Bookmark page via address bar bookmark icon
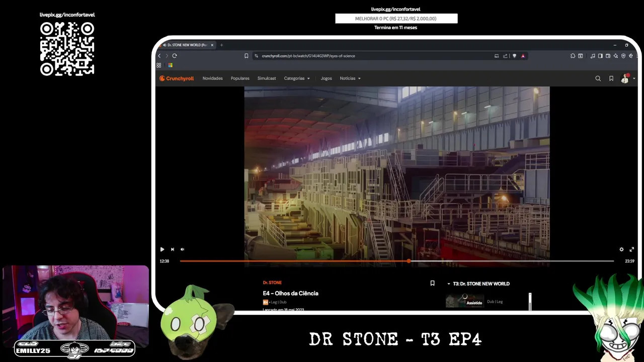The height and width of the screenshot is (362, 644). click(x=246, y=56)
